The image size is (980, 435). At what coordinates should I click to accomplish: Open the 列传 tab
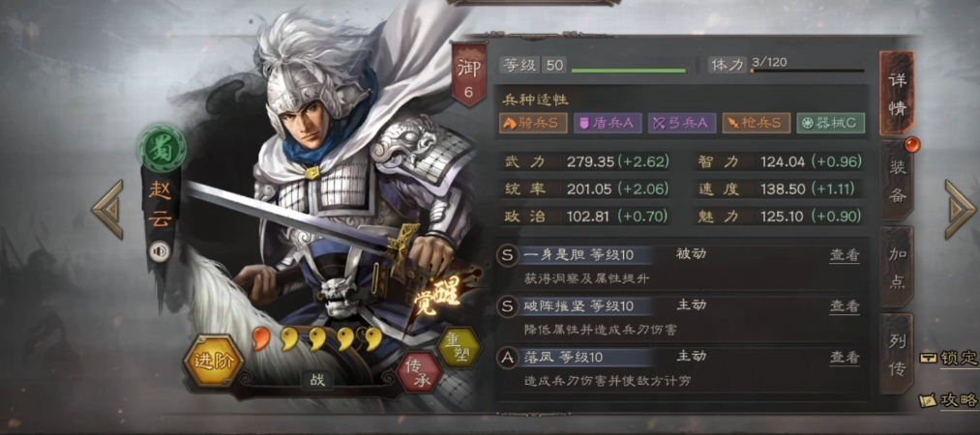tap(898, 354)
